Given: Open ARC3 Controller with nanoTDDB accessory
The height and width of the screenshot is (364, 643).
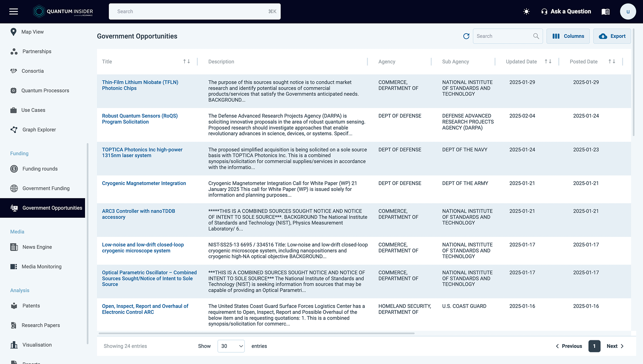Looking at the screenshot, I should [138, 214].
